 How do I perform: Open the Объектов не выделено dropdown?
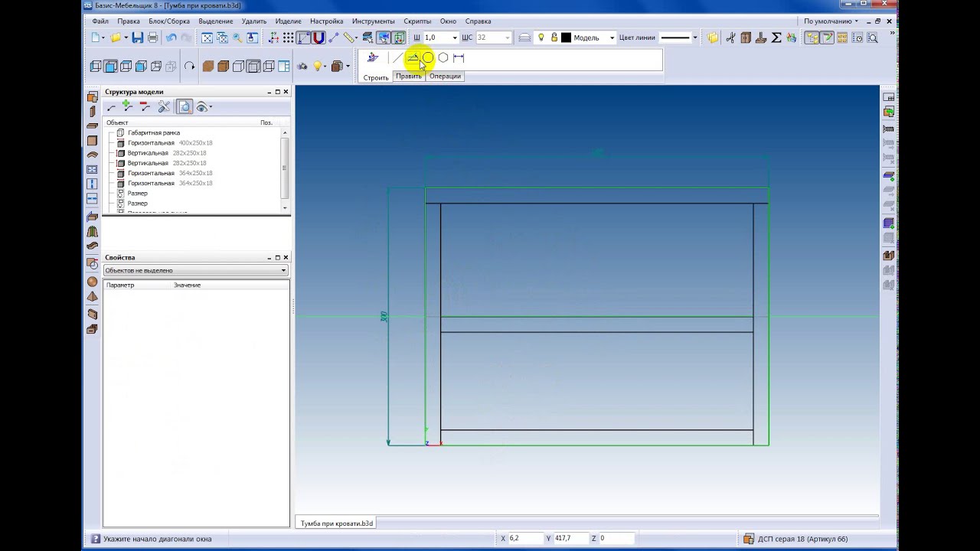tap(195, 270)
